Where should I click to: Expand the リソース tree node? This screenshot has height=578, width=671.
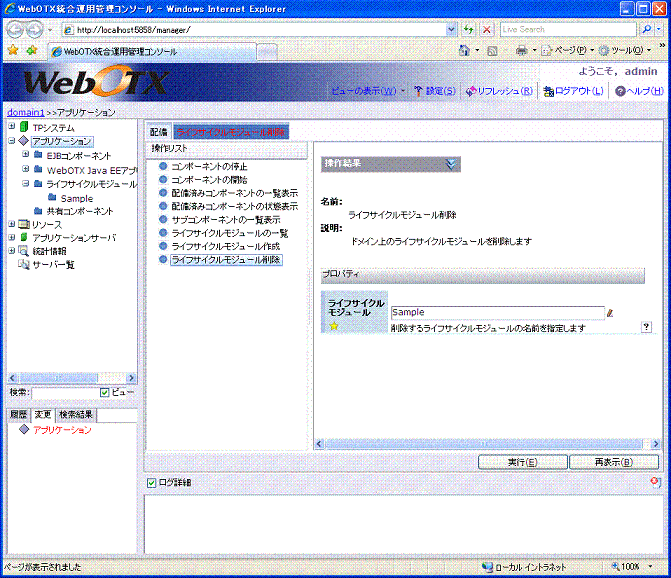pos(11,225)
